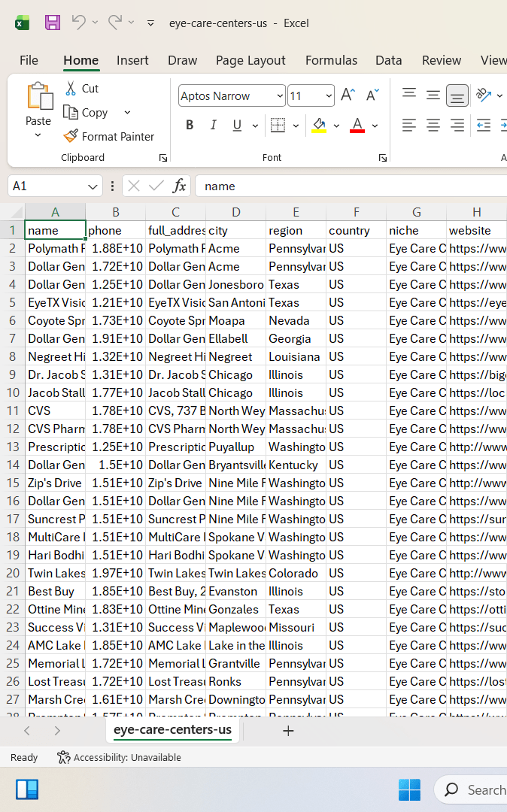Apply red Font Color

357,126
